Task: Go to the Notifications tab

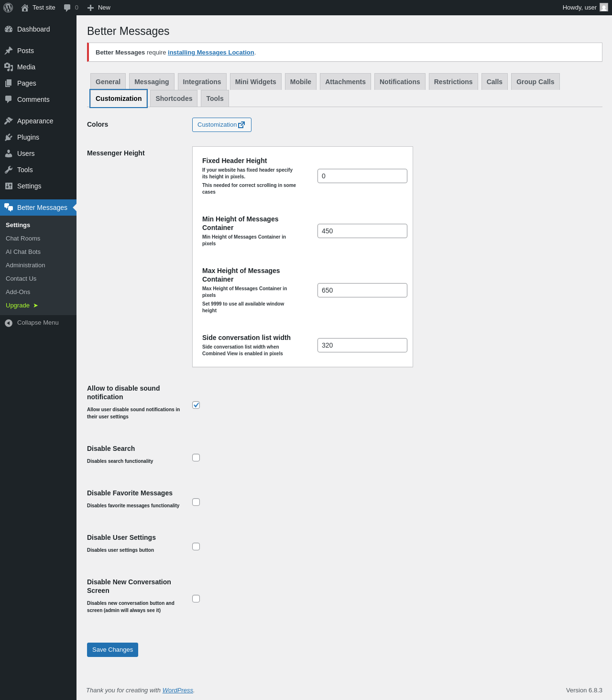Action: tap(400, 82)
